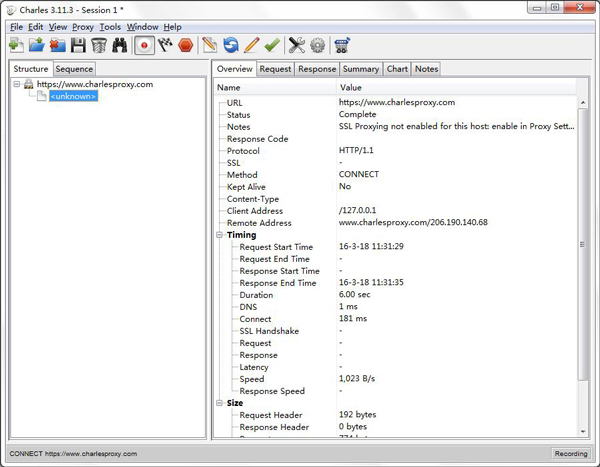Open the File menu
600x467 pixels.
tap(16, 27)
